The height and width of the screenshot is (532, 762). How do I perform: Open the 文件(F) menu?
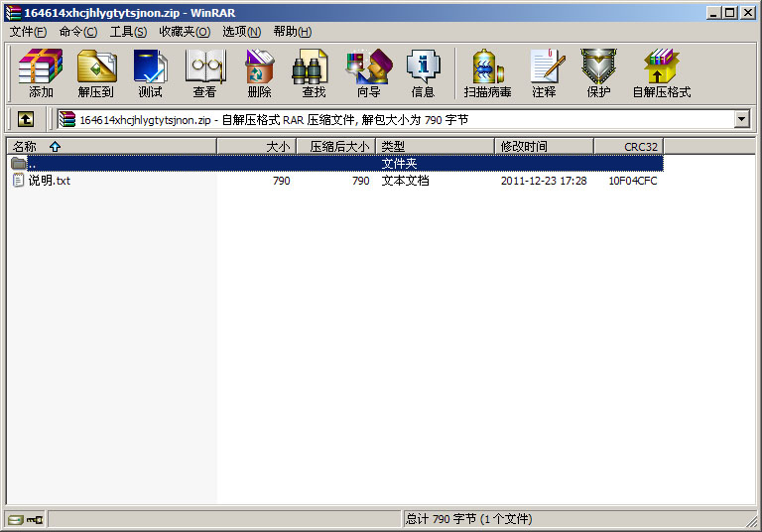coord(28,32)
